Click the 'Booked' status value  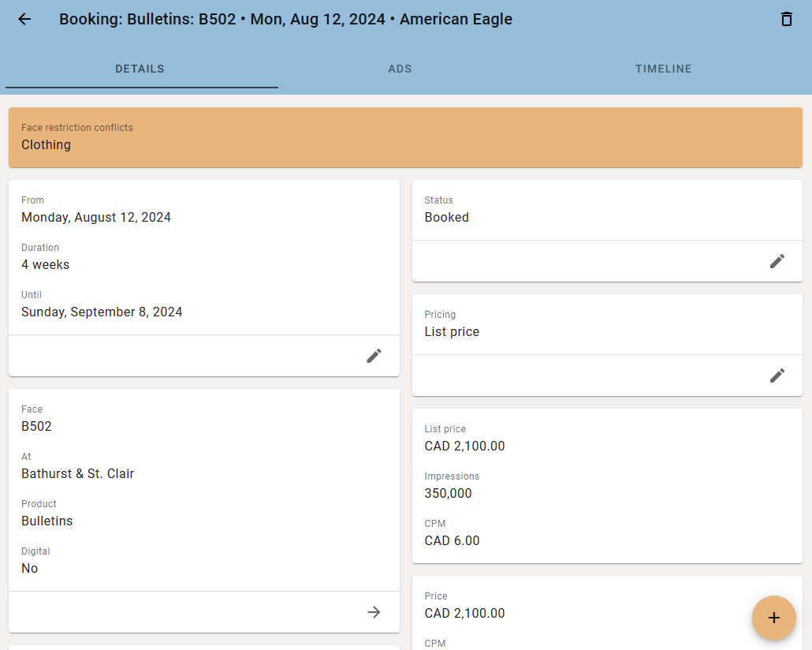click(x=446, y=217)
